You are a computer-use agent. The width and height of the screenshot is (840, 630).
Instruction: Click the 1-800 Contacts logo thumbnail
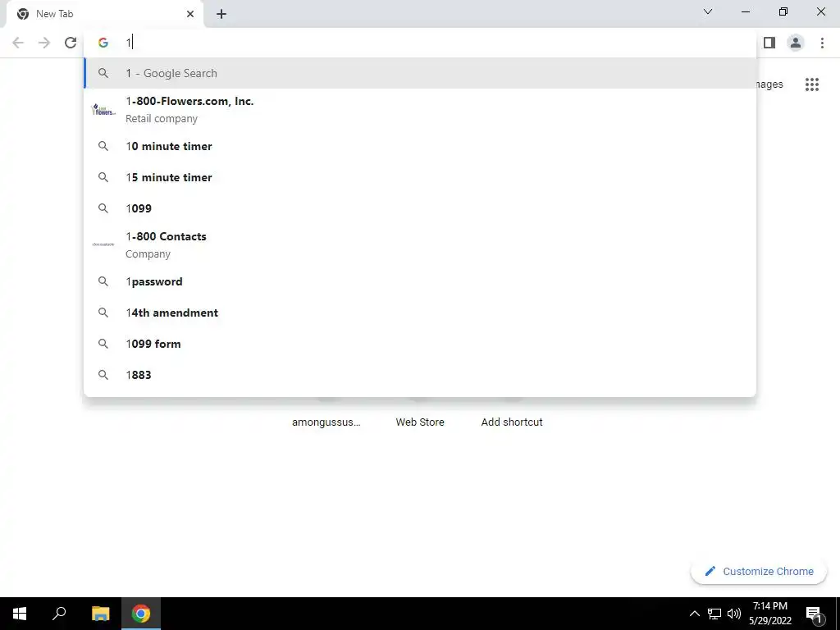[x=103, y=244]
